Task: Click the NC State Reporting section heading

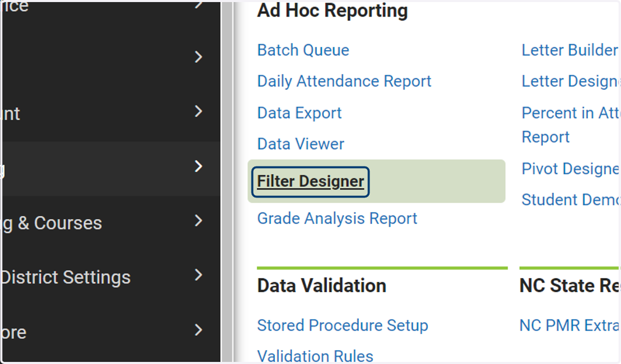Action: click(570, 285)
